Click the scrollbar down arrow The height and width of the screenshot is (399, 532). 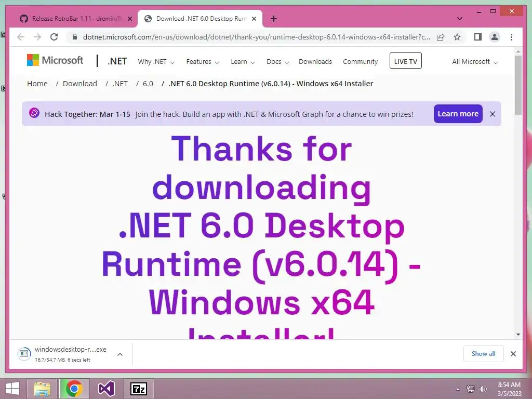click(518, 335)
